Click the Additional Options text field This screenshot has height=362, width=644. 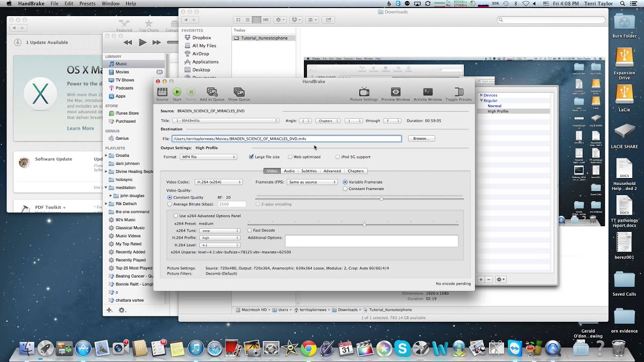point(372,241)
